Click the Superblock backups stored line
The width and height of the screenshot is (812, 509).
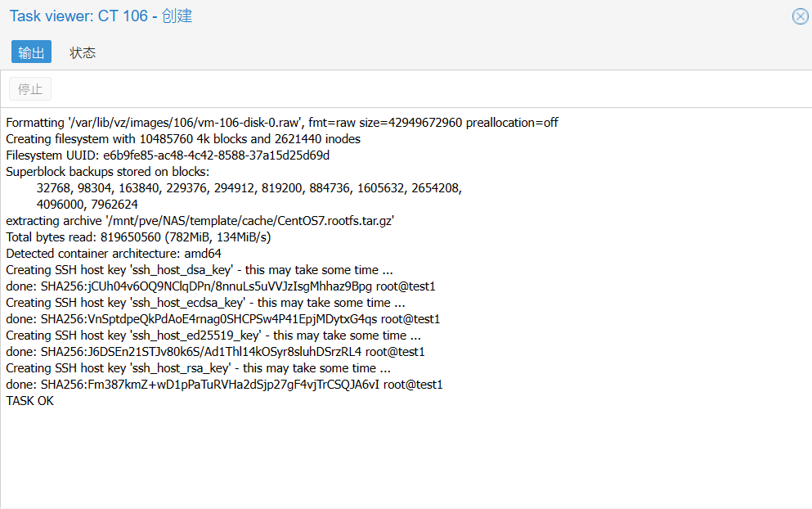point(107,172)
